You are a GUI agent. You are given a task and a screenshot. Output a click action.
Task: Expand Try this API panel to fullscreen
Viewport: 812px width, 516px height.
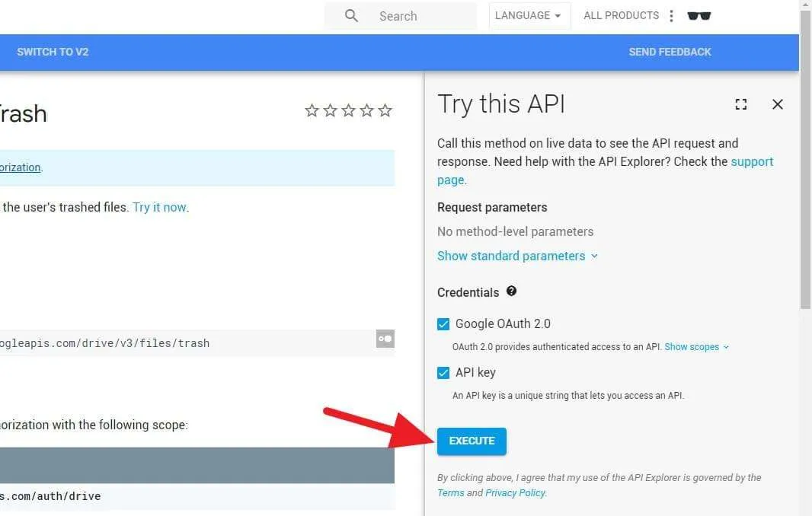pos(740,104)
